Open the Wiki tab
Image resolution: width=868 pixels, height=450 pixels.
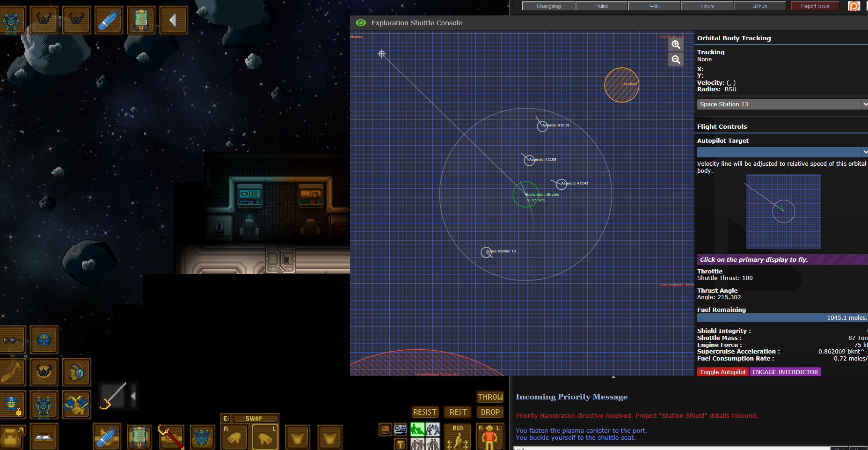coord(654,6)
